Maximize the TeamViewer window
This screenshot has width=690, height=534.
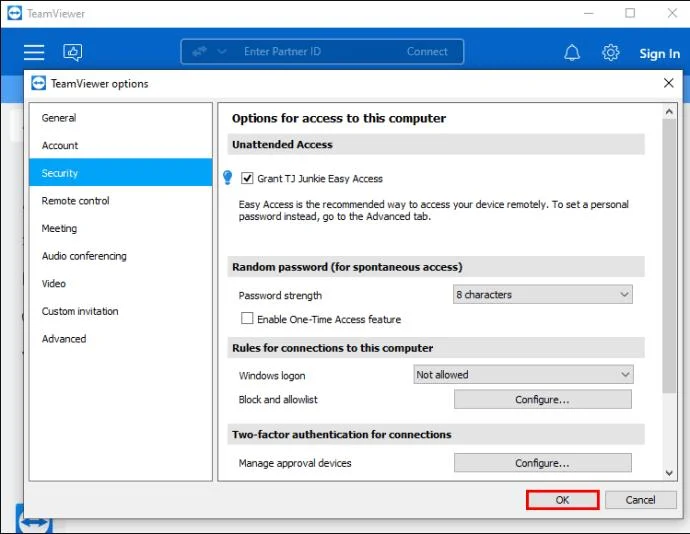tap(630, 13)
